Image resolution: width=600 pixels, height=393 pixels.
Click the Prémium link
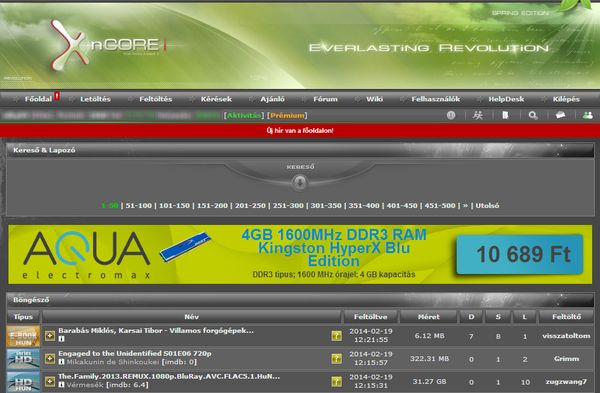click(x=287, y=115)
